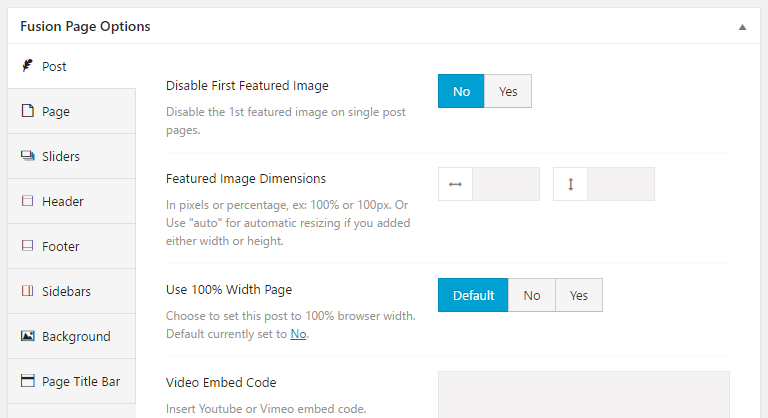This screenshot has height=418, width=768.
Task: Click the vertical height arrow icon
Action: [x=571, y=184]
